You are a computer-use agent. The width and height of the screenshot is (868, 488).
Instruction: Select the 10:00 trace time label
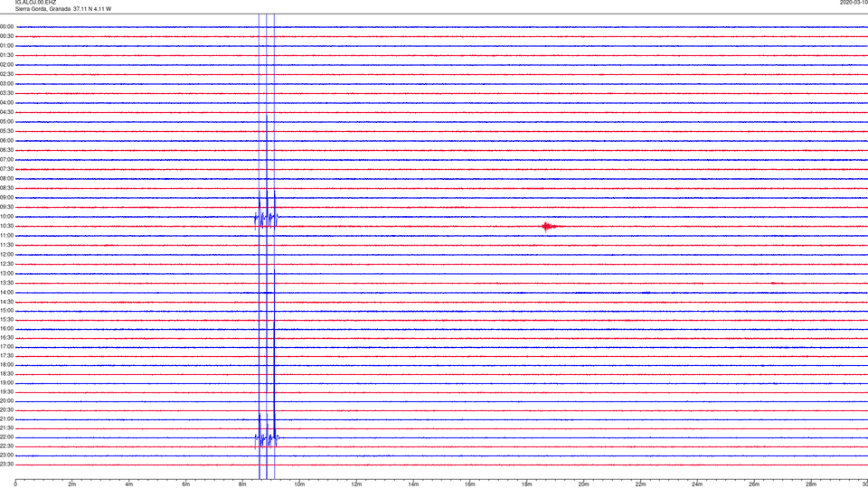tap(6, 217)
